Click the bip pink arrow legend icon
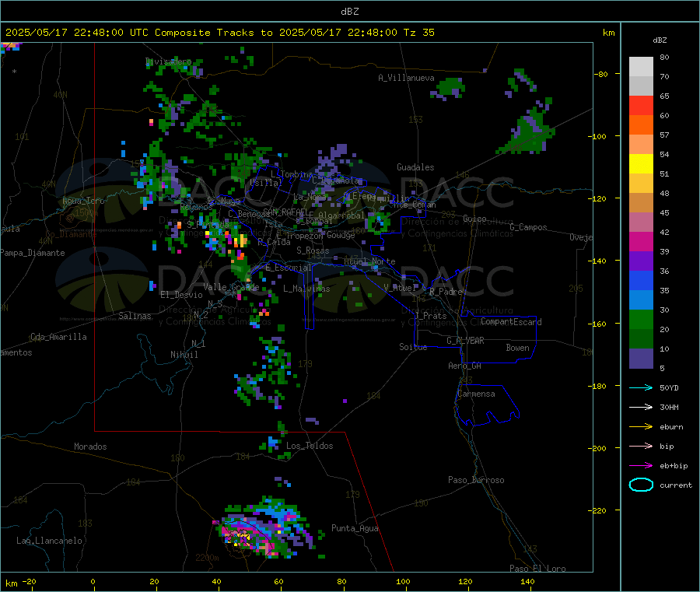Screen dimensions: 700x592 click(641, 446)
